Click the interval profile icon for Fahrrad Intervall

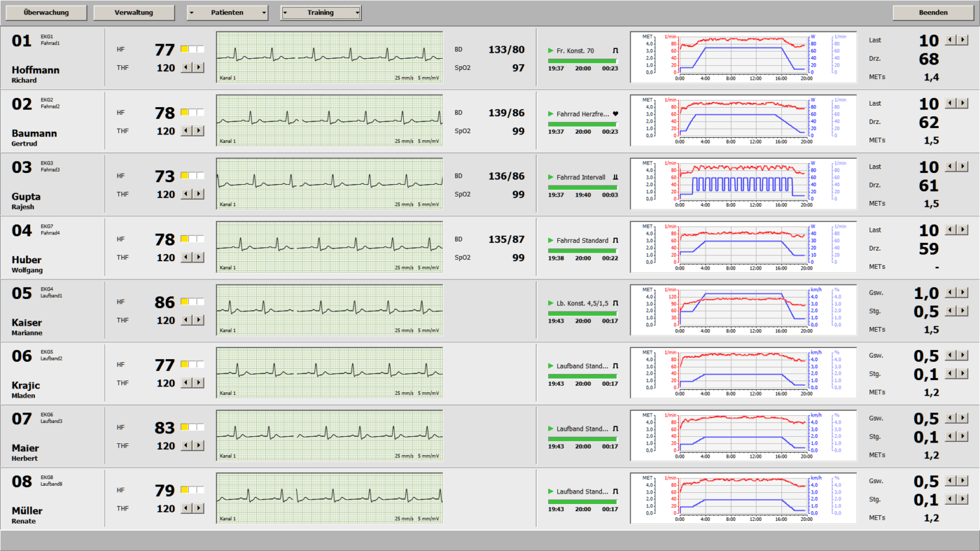click(x=615, y=178)
